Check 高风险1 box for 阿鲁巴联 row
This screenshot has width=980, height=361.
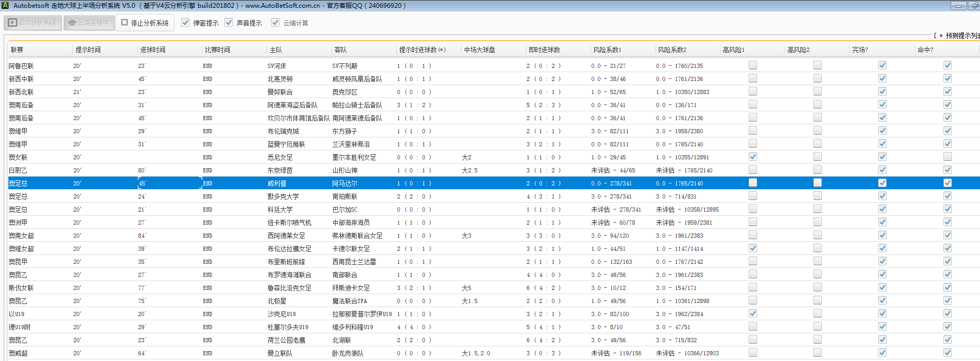pyautogui.click(x=752, y=65)
